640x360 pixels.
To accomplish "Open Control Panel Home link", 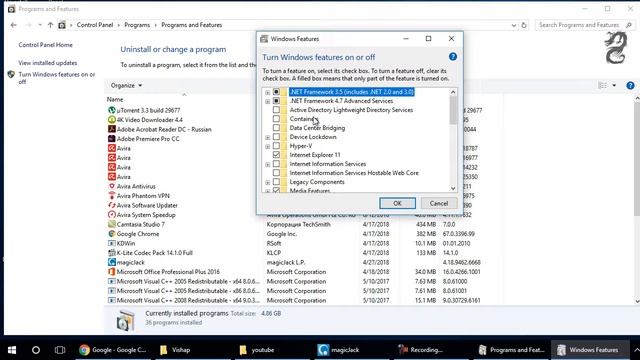I will click(x=45, y=45).
